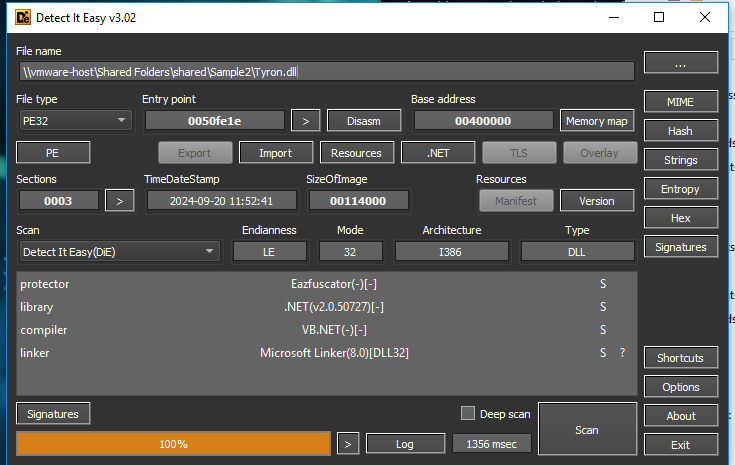The height and width of the screenshot is (465, 735).
Task: Open the Resources viewer
Action: [x=357, y=153]
